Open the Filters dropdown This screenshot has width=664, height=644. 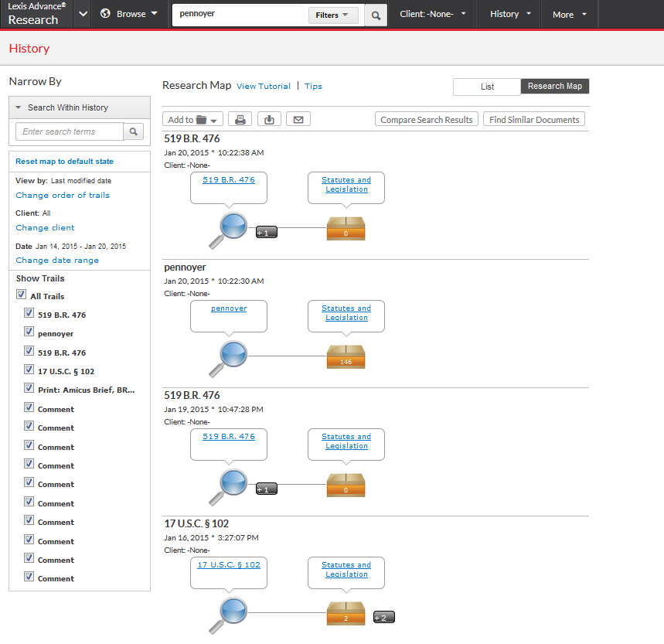332,14
